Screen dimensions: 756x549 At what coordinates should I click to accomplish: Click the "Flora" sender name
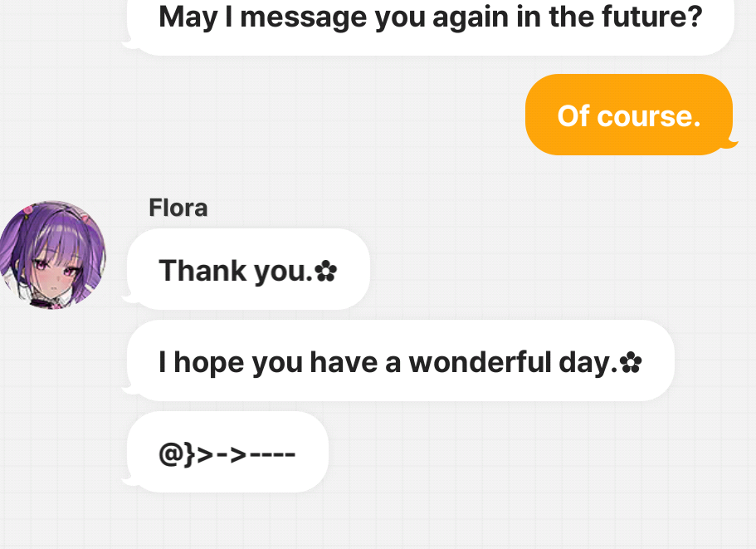(178, 208)
